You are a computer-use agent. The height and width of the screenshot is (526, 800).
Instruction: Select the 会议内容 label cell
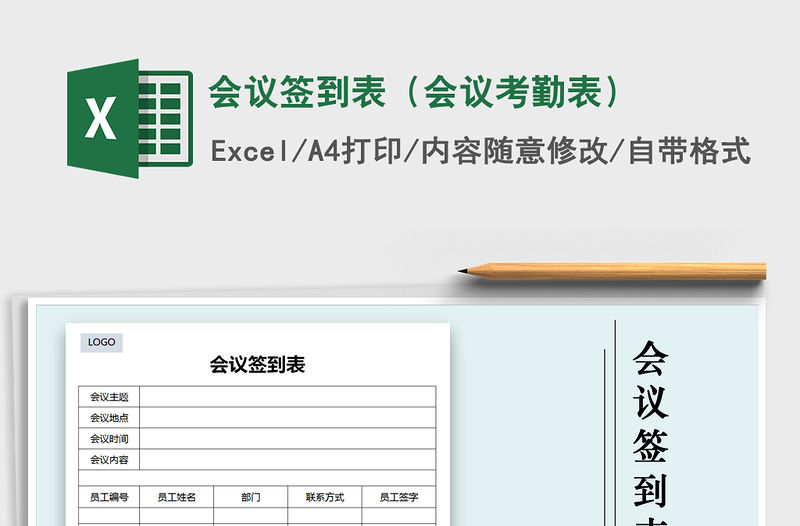(x=109, y=460)
